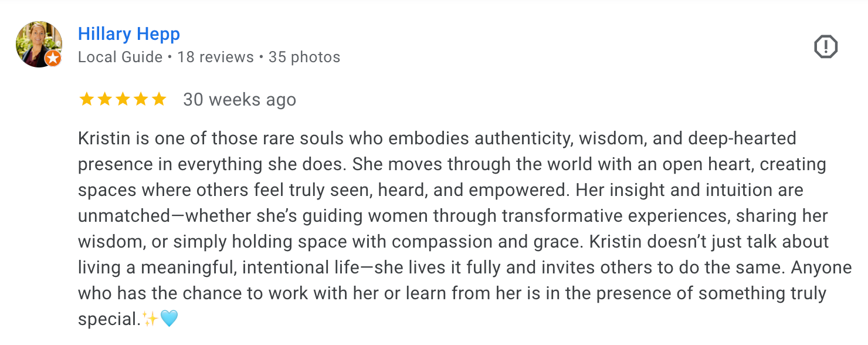Select the third rating star
Viewport: 868px width, 345px height.
[x=123, y=99]
